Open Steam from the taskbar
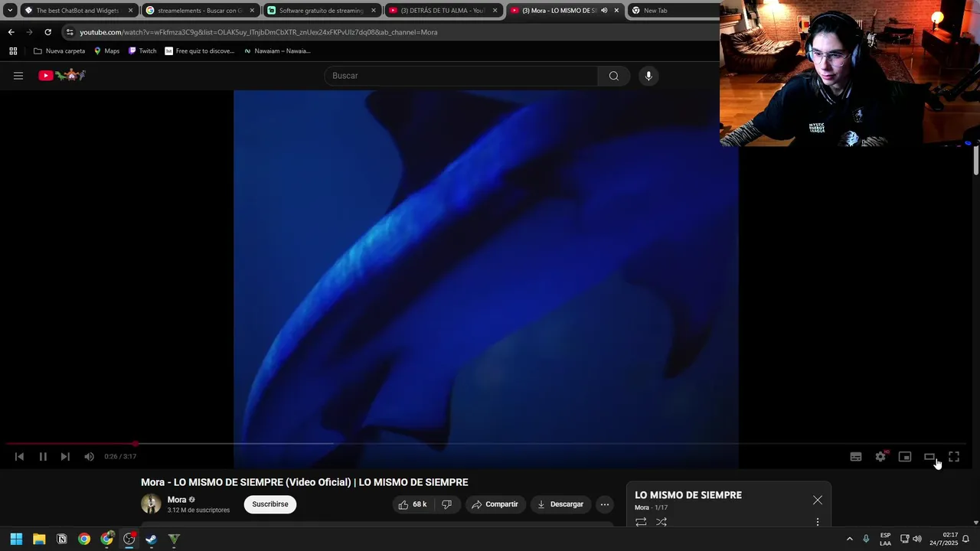Screen dimensions: 980x551 pyautogui.click(x=151, y=539)
